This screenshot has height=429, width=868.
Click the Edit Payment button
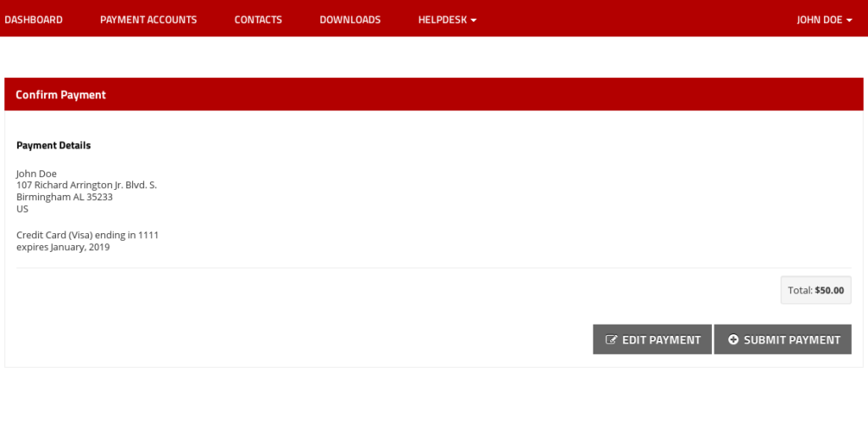click(x=652, y=339)
